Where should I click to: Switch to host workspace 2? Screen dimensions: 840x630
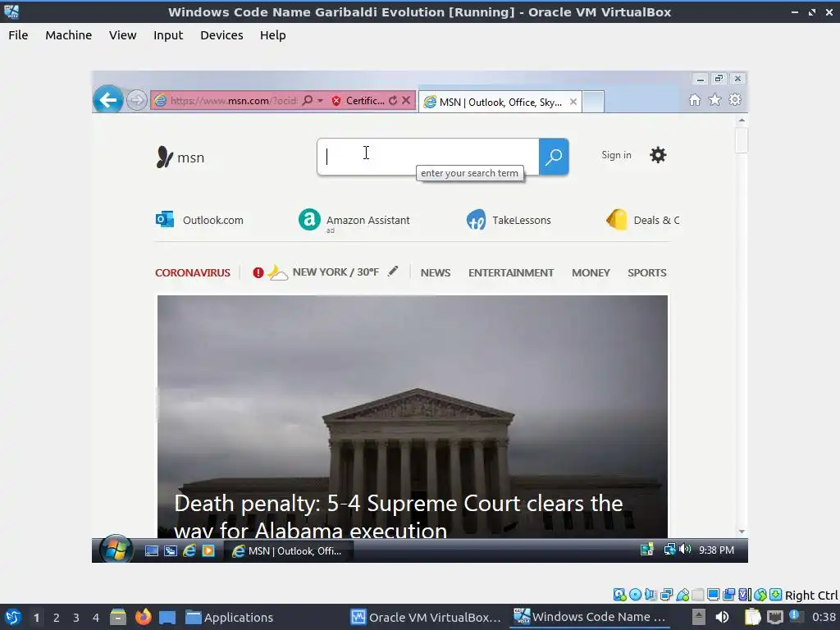[57, 618]
